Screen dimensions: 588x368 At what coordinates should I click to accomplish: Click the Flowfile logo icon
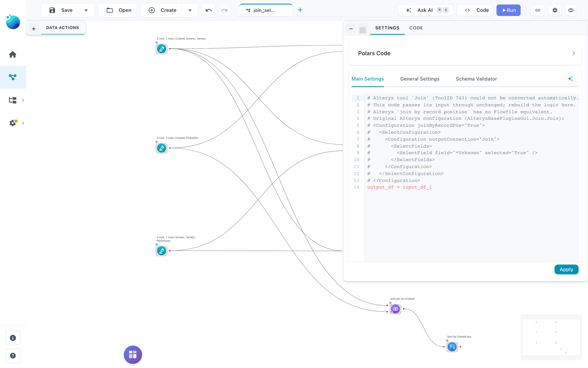[13, 22]
